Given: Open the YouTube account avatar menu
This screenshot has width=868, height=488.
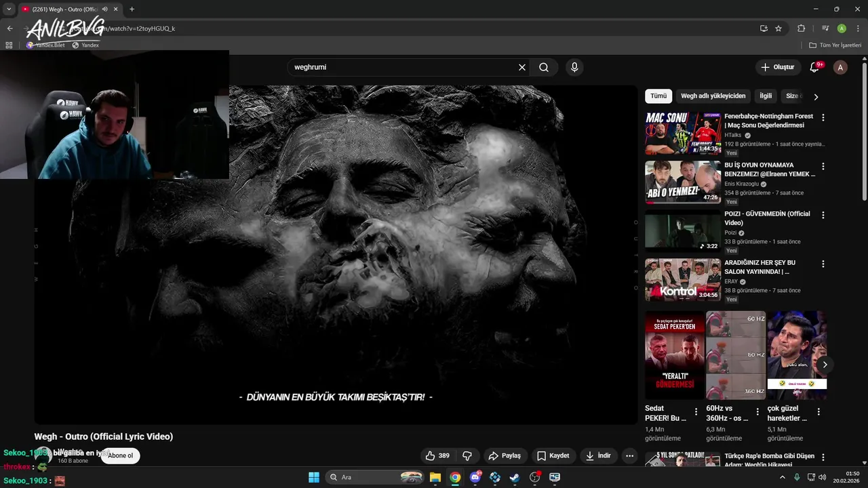Looking at the screenshot, I should (840, 67).
